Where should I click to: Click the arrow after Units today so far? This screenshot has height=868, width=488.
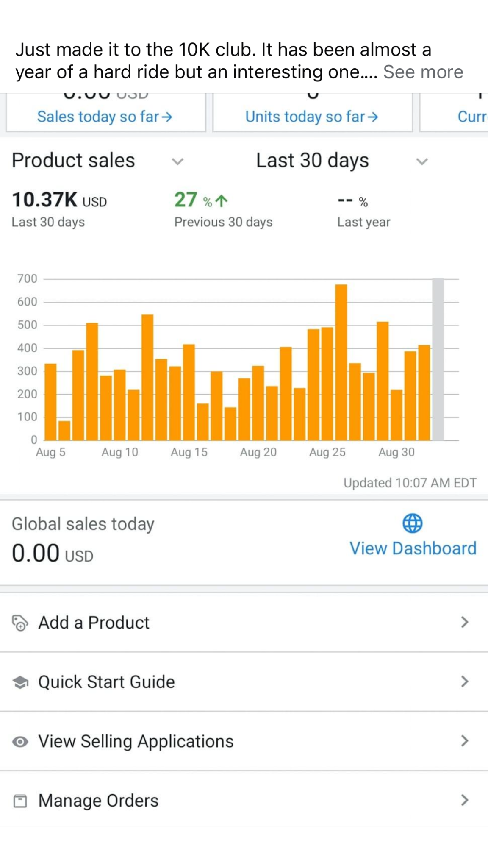[x=373, y=117]
